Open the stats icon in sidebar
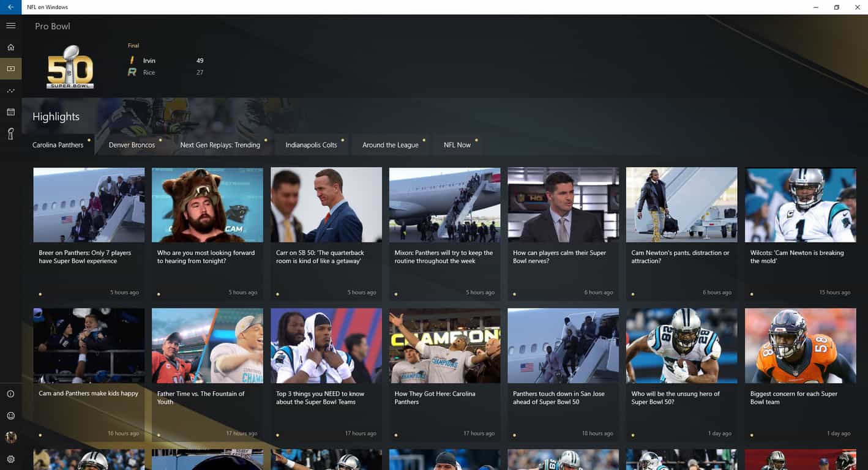868x470 pixels. [x=10, y=91]
